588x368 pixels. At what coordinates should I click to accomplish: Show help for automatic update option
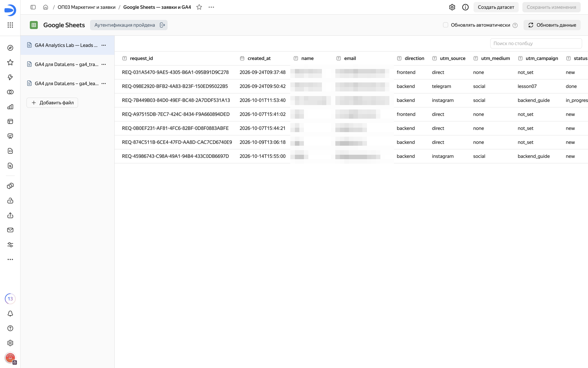515,25
